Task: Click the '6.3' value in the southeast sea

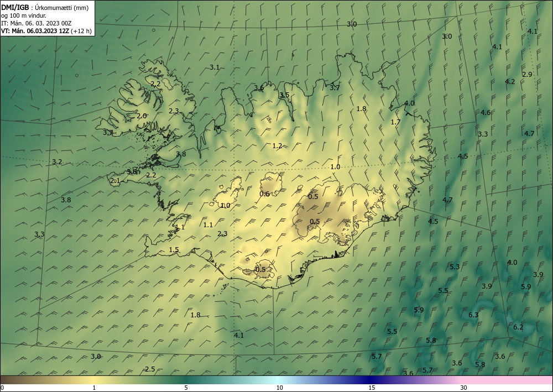Action: [473, 315]
